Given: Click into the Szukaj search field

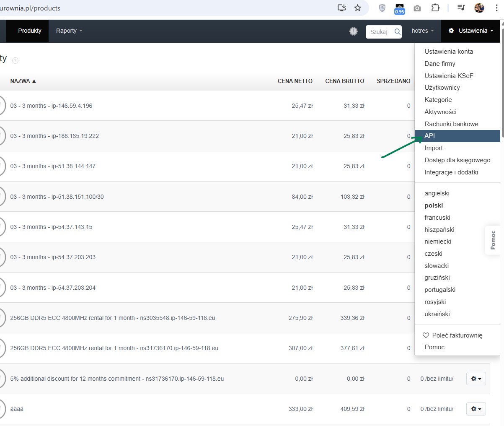Looking at the screenshot, I should (x=379, y=31).
